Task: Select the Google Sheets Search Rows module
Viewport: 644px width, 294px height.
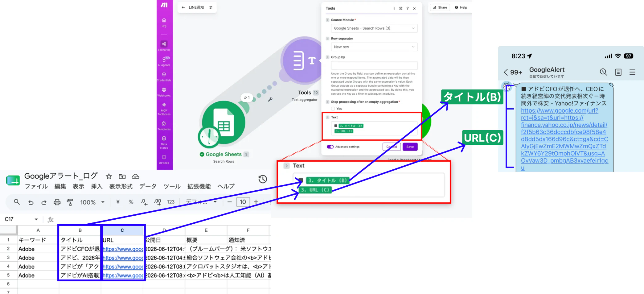Action: pos(224,122)
